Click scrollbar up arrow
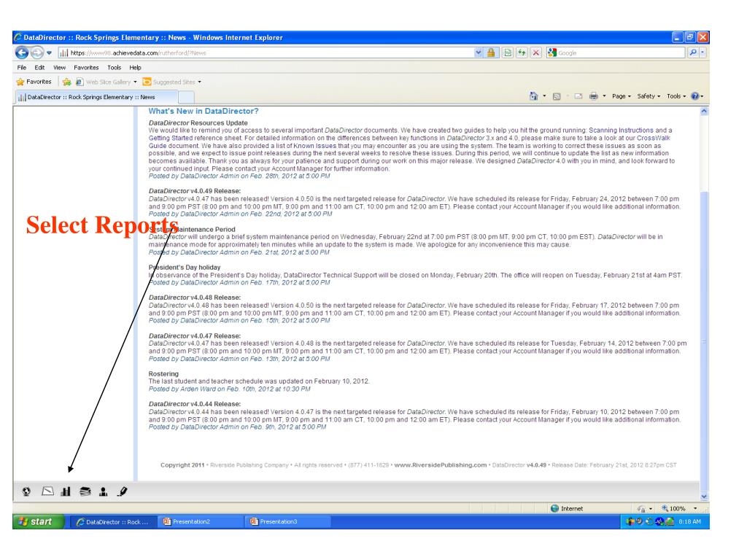Image resolution: width=747 pixels, height=560 pixels. 704,112
